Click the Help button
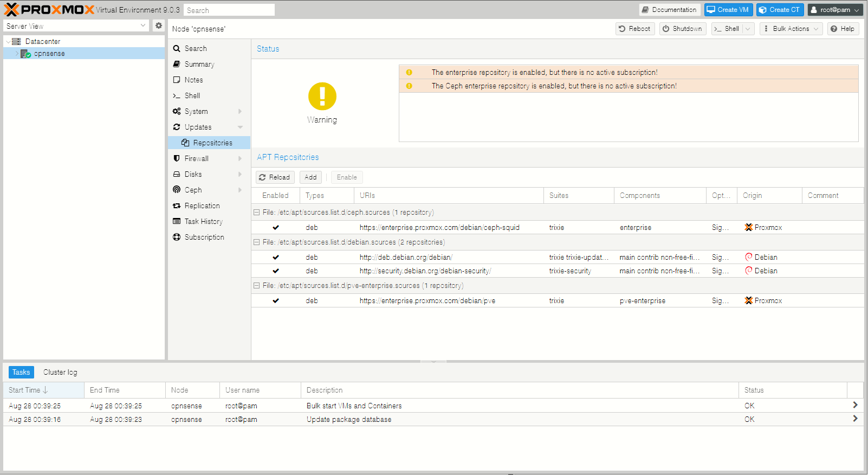This screenshot has height=475, width=868. [x=843, y=29]
